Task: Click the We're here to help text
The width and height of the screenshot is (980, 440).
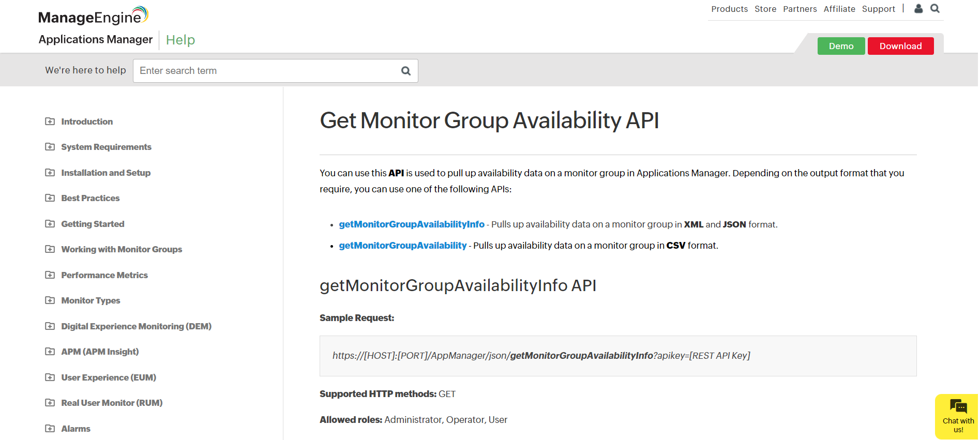Action: point(85,70)
